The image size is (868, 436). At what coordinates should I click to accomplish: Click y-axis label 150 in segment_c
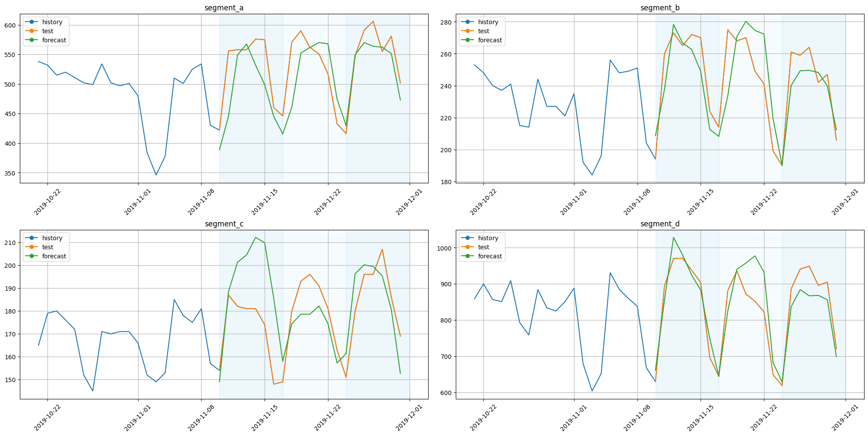[11, 380]
